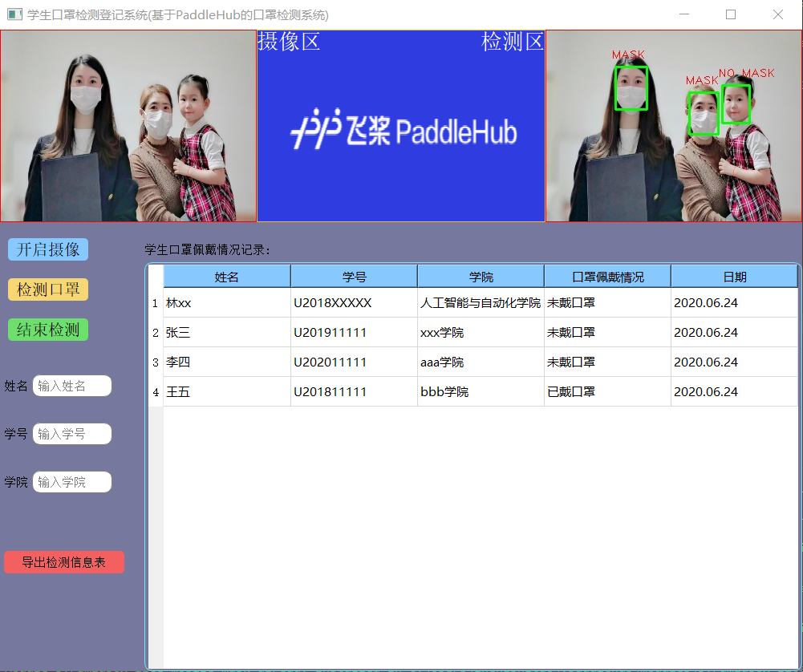Screen dimensions: 803x672
Task: Select the cell U202011111
Action: tap(354, 362)
